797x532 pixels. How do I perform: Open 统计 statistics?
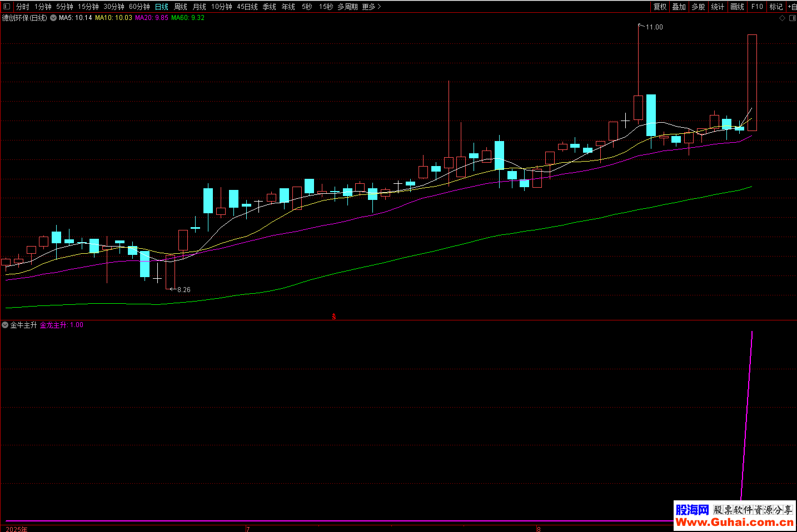point(718,7)
